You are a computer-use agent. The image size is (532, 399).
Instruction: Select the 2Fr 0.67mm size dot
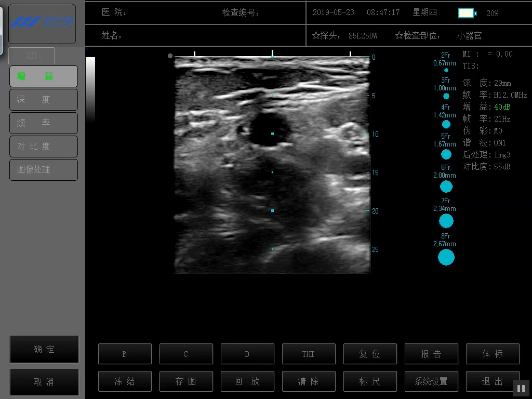click(x=446, y=70)
